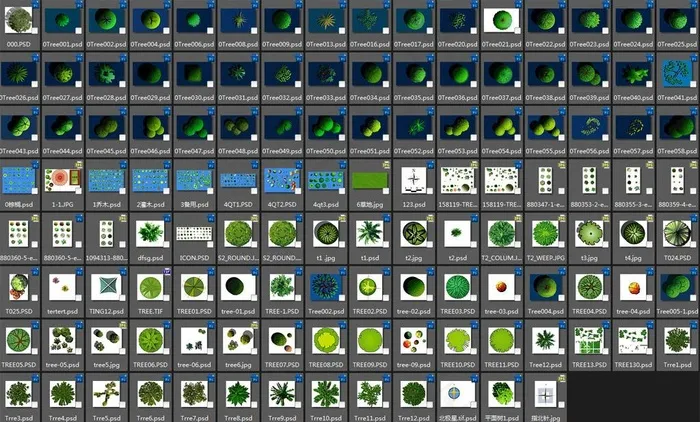
Task: Select the 平面树1.psd file thumbnail
Action: 502,393
